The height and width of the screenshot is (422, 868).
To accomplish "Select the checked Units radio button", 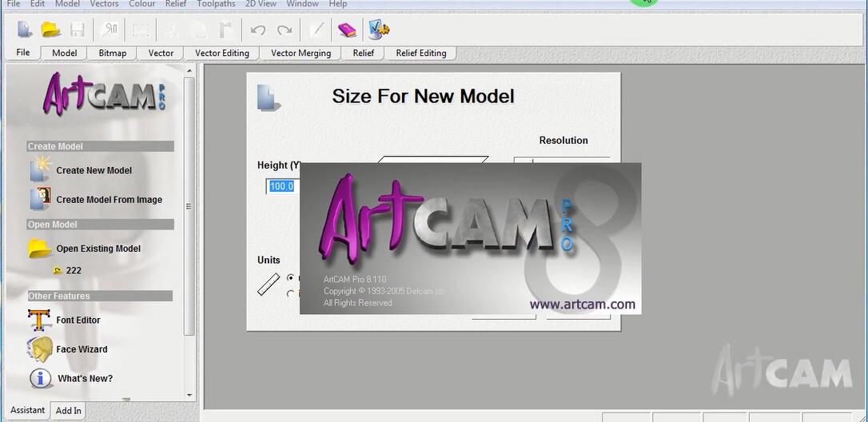I will tap(290, 277).
